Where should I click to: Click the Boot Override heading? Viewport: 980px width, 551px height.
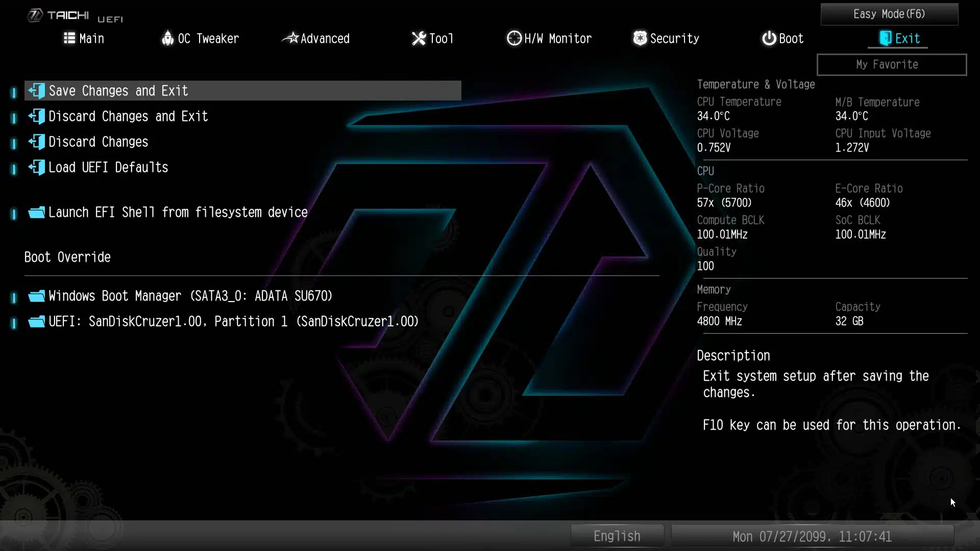(x=67, y=257)
